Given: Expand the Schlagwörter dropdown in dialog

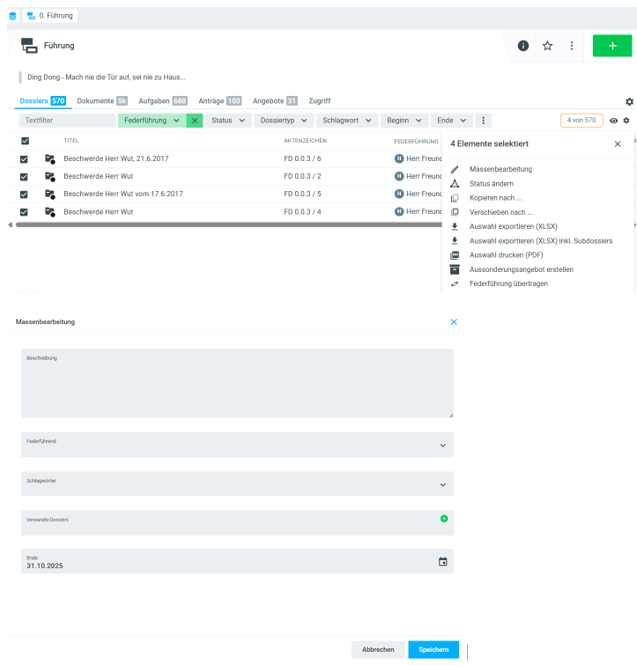Looking at the screenshot, I should tap(442, 485).
